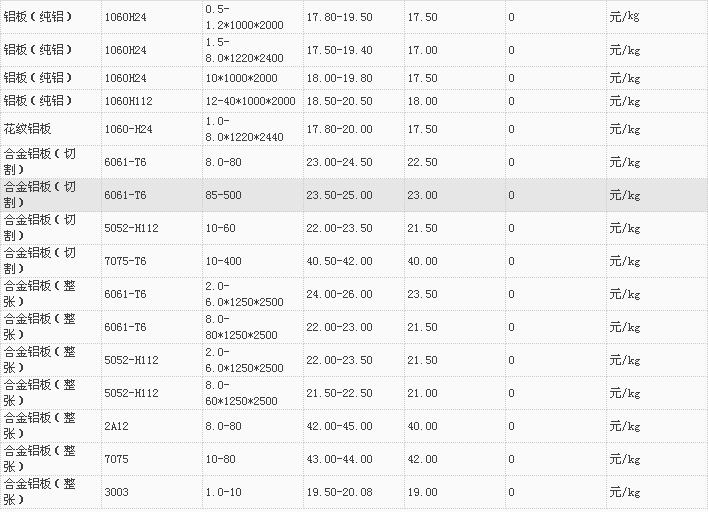Select the 19.00 price cell

point(422,492)
